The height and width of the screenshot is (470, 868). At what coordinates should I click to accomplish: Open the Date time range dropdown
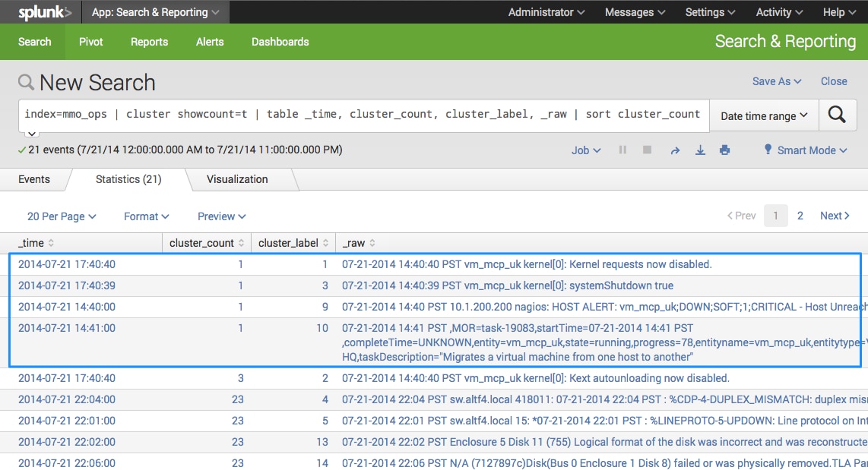(764, 116)
